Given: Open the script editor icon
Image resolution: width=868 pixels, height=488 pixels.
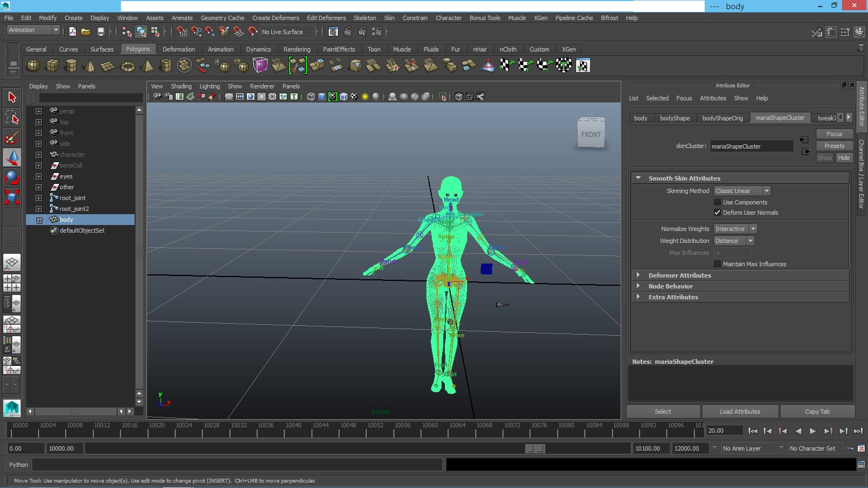Looking at the screenshot, I should 861,465.
